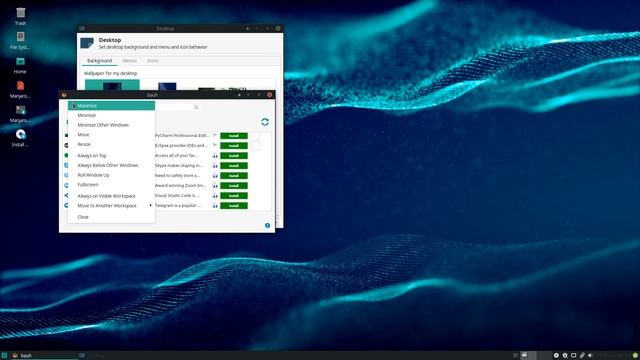This screenshot has width=640, height=360.
Task: Click Install on the 'Need to safely store' row
Action: point(234,176)
